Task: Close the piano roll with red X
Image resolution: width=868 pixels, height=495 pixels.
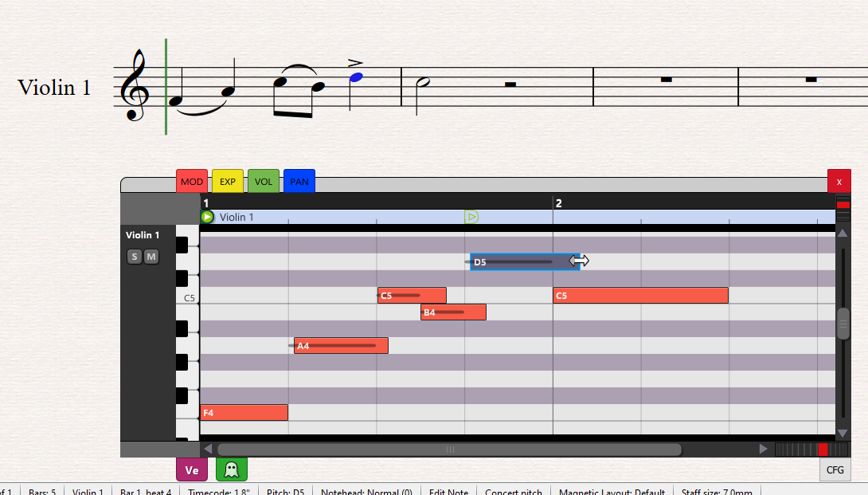Action: 839,182
